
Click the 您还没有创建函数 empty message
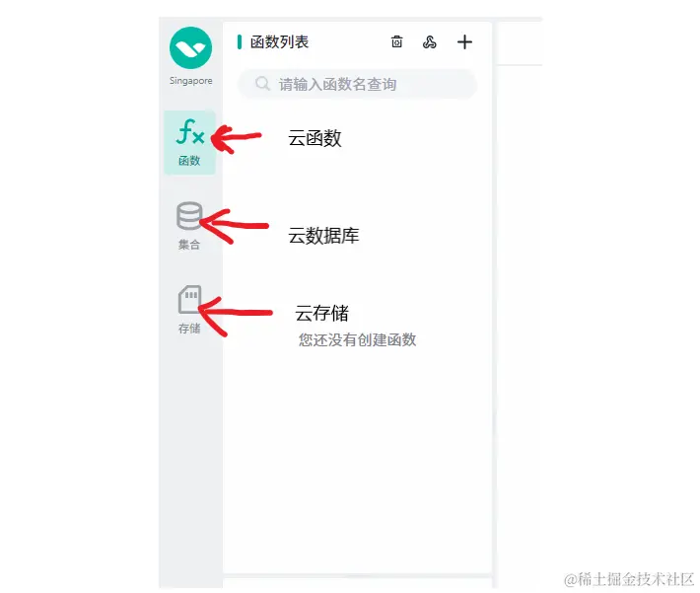(x=357, y=340)
